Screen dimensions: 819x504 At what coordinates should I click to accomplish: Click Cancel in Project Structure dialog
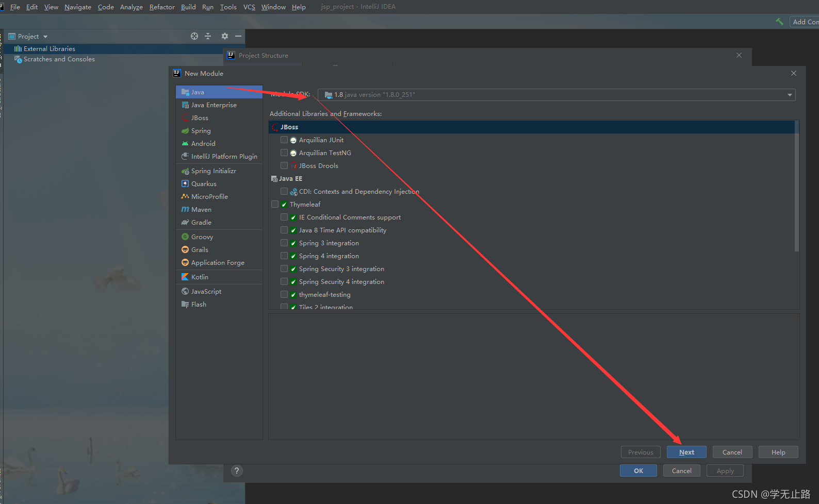click(682, 471)
